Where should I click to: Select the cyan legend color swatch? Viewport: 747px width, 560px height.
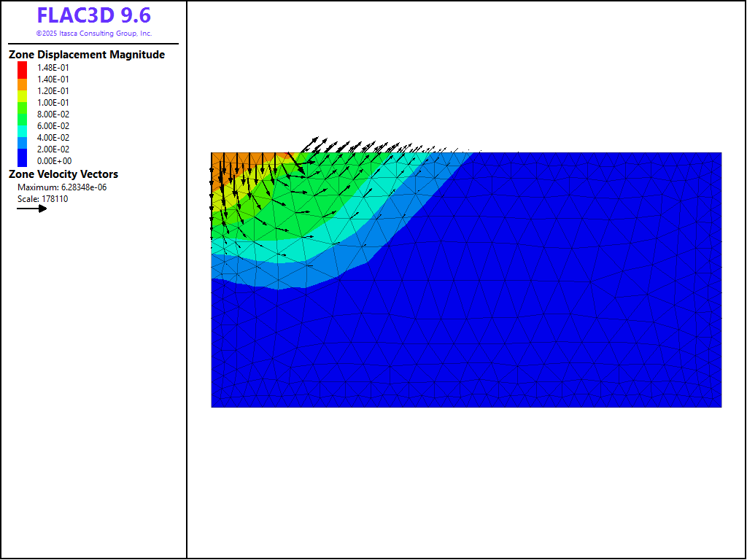point(23,131)
